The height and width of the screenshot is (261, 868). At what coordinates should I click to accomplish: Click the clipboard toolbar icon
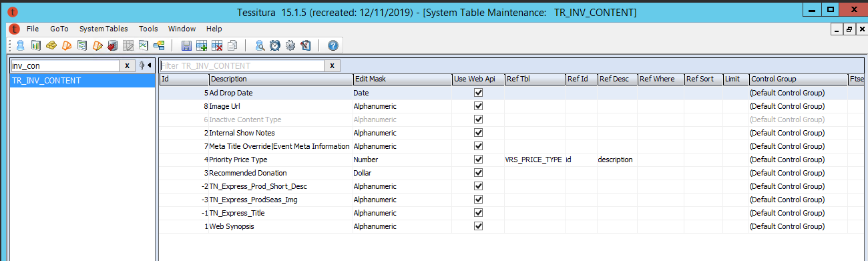306,45
